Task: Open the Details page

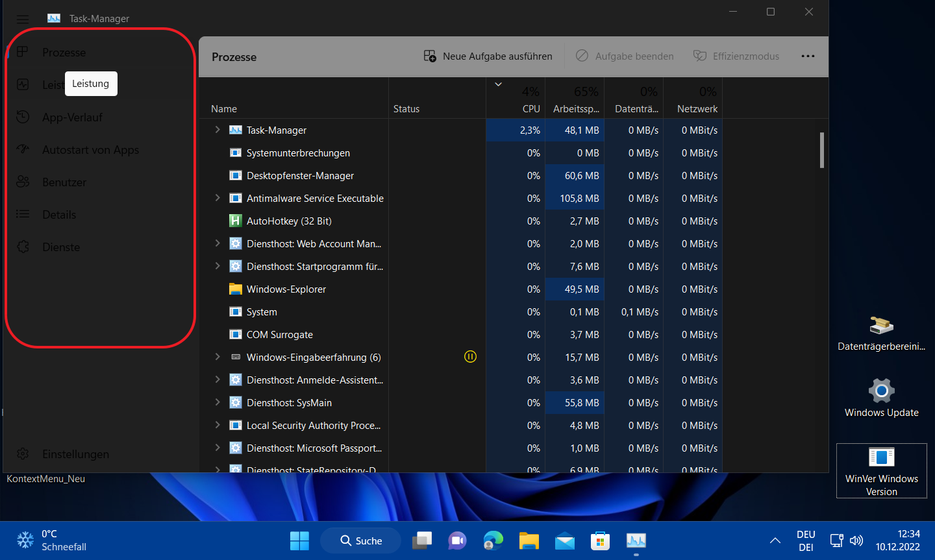Action: 101,214
